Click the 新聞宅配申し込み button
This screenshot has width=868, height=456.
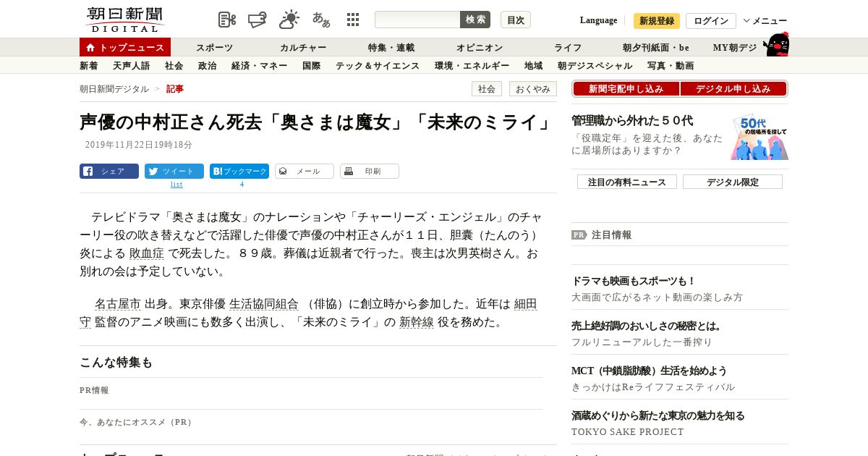[x=626, y=89]
